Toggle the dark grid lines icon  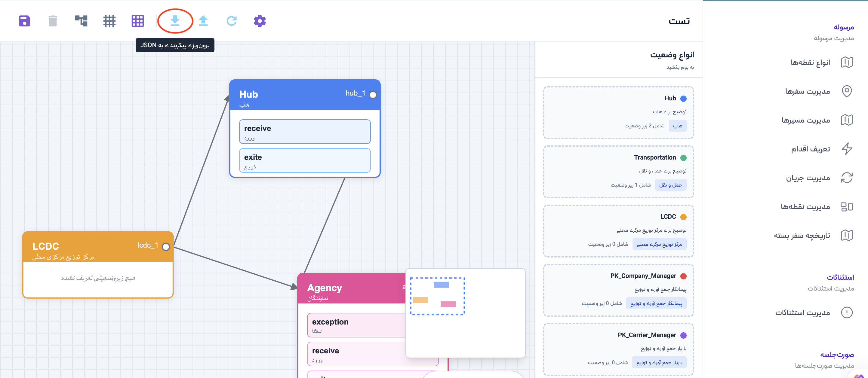pyautogui.click(x=109, y=21)
